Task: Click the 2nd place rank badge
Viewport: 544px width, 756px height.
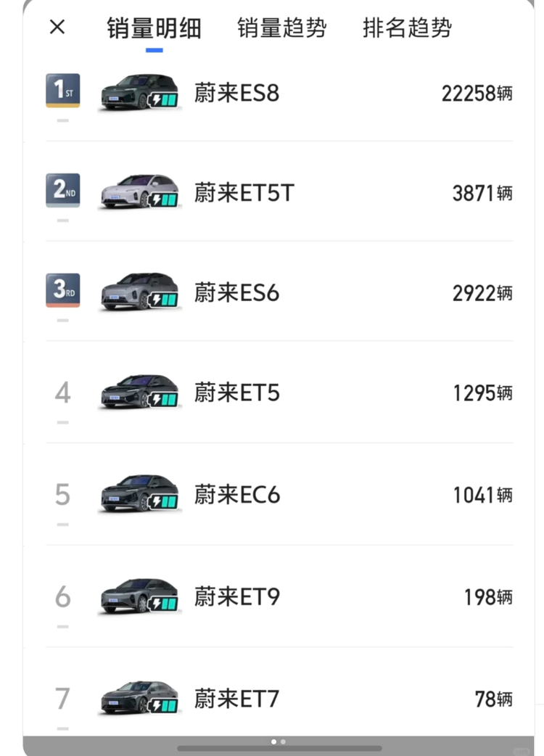Action: point(62,191)
